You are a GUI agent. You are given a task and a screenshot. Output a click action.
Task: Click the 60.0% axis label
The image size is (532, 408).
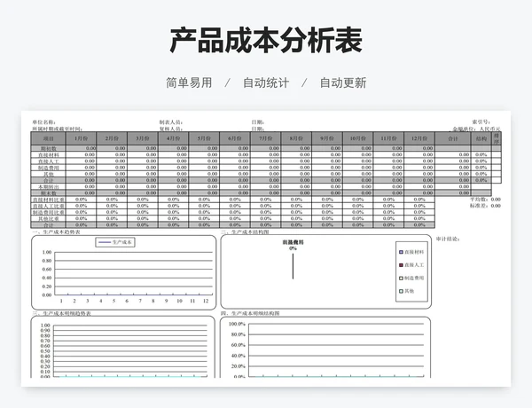(238, 345)
